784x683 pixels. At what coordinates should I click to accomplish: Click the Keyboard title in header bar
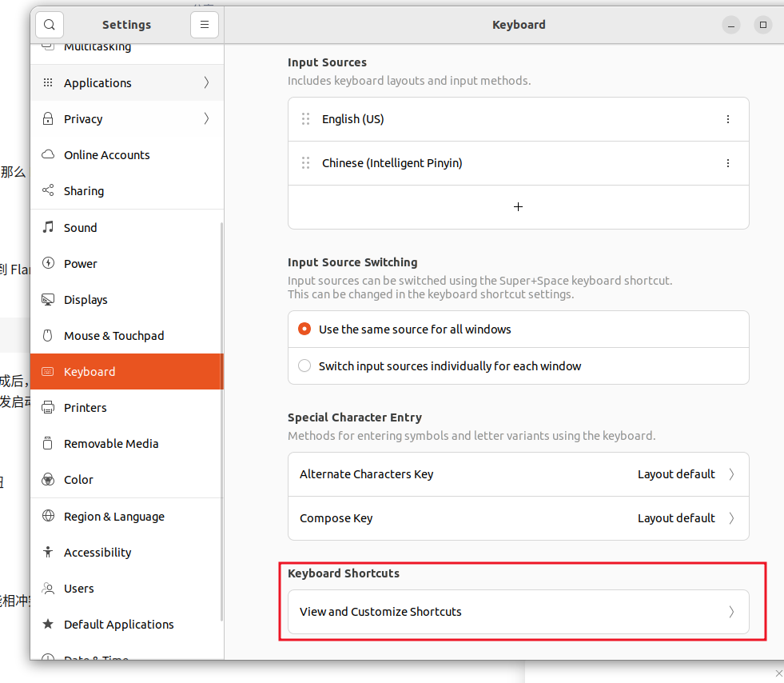tap(519, 25)
